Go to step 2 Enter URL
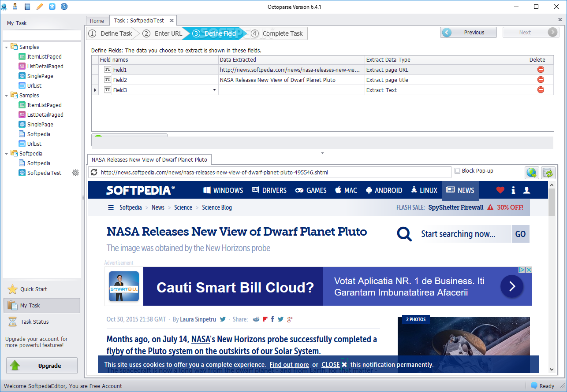Screen dimensions: 567x392 [163, 33]
